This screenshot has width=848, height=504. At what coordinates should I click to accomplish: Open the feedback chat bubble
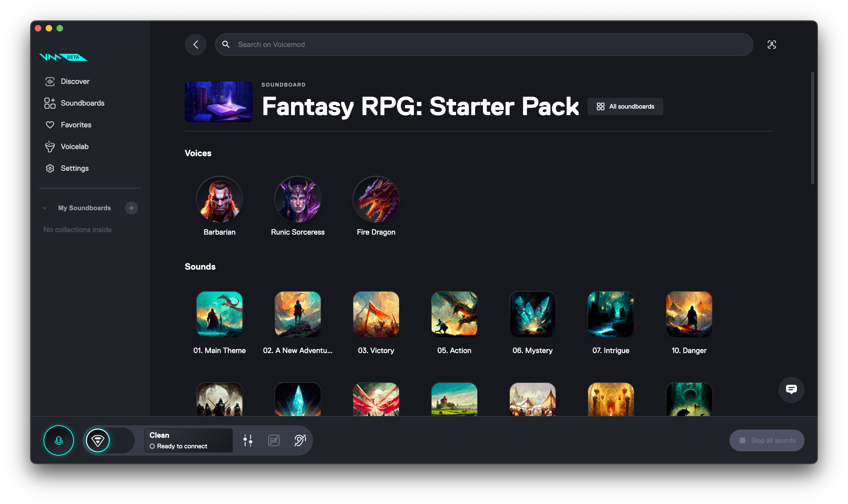791,390
